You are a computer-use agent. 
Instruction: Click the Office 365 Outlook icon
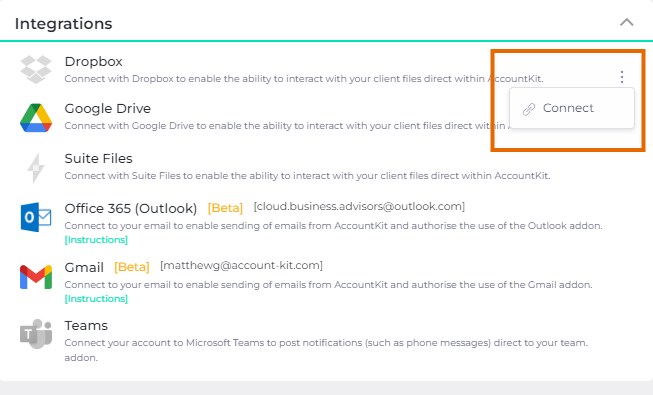(36, 217)
